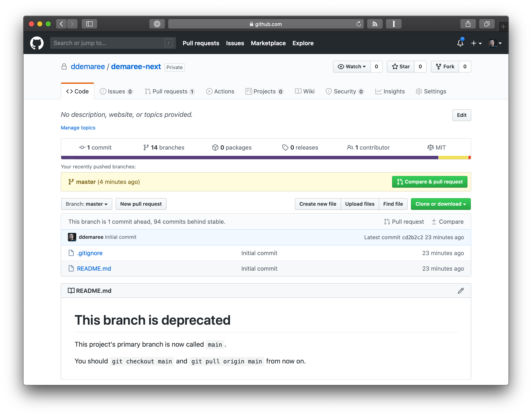Open the .gitignore file

(x=90, y=253)
